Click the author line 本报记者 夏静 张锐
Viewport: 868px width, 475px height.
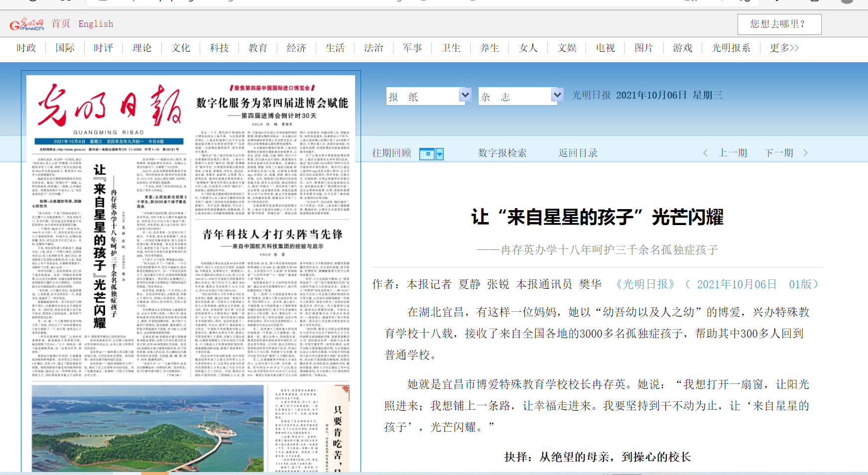click(x=458, y=284)
